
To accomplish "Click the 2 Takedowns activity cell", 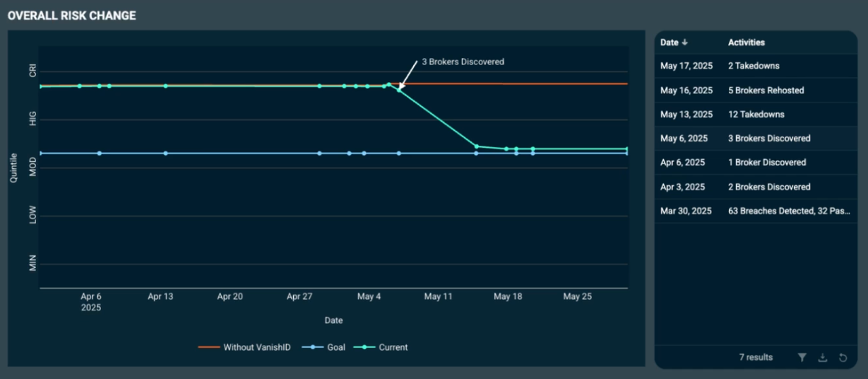I will click(754, 66).
